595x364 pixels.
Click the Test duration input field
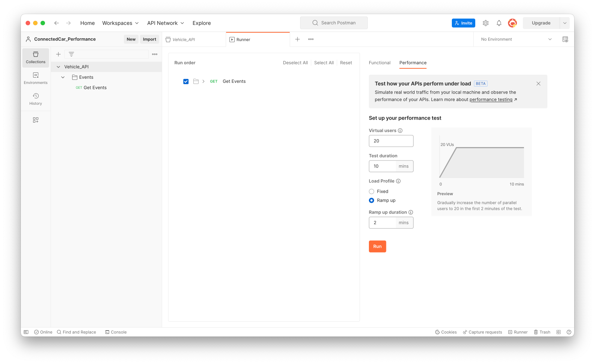[x=391, y=166]
